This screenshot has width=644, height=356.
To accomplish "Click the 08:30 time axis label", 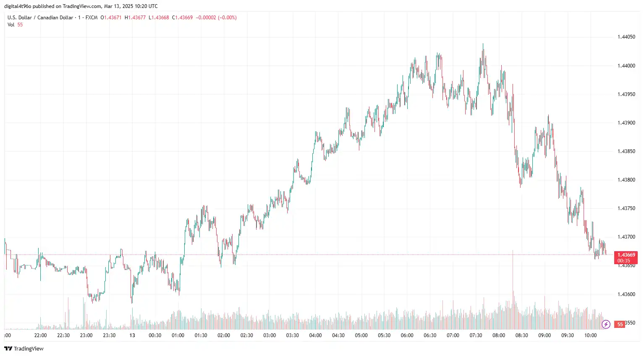I will coord(522,335).
